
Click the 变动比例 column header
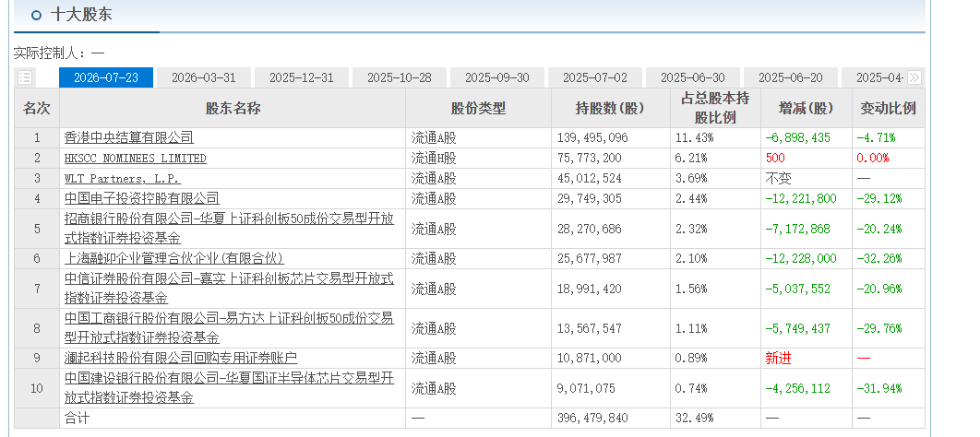888,108
